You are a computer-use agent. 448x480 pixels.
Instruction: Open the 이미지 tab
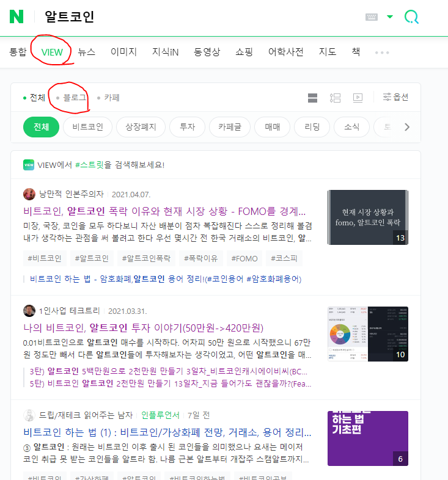click(x=123, y=52)
